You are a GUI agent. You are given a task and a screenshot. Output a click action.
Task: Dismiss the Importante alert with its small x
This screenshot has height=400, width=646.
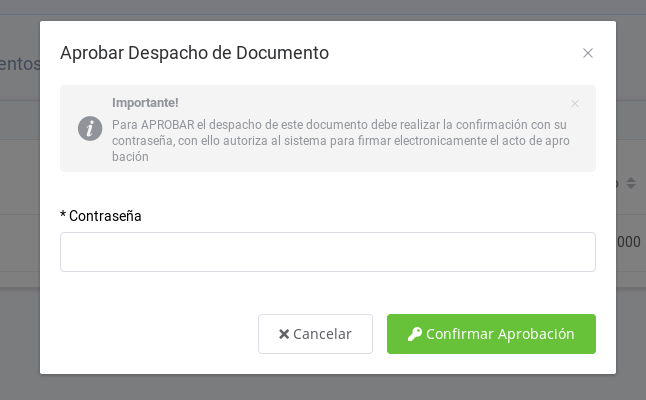point(575,103)
